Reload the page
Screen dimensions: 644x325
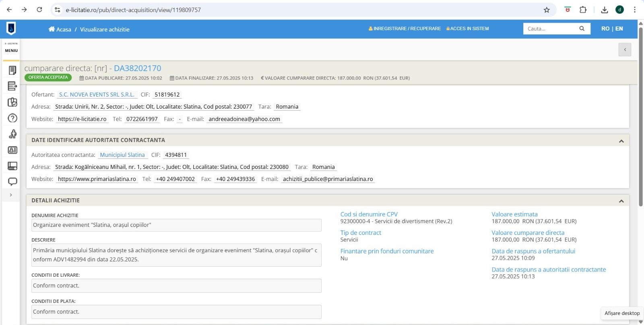[x=39, y=10]
